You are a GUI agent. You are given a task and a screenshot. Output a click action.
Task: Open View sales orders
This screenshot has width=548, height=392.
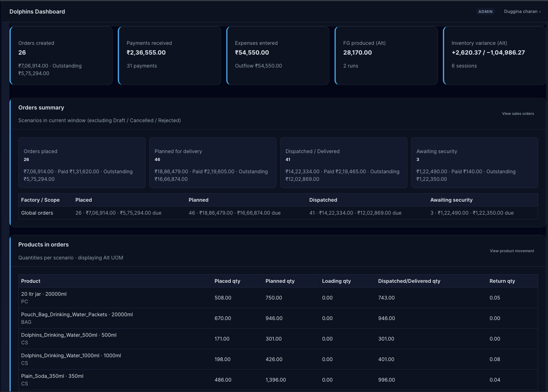pyautogui.click(x=518, y=113)
